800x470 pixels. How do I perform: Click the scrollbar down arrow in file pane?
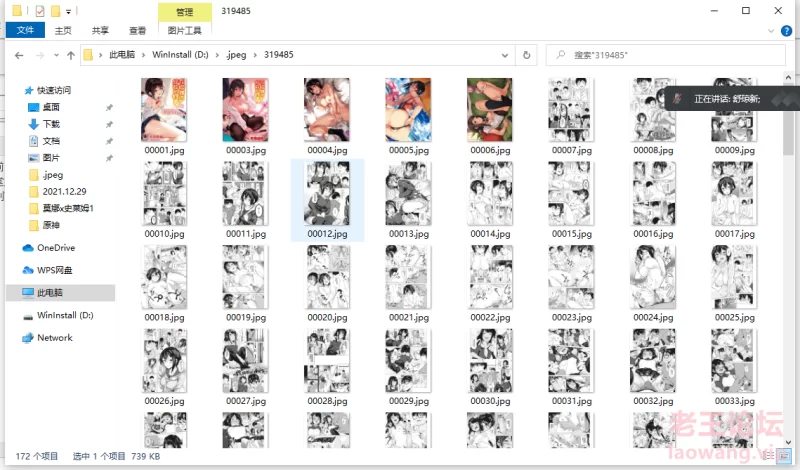coord(788,442)
